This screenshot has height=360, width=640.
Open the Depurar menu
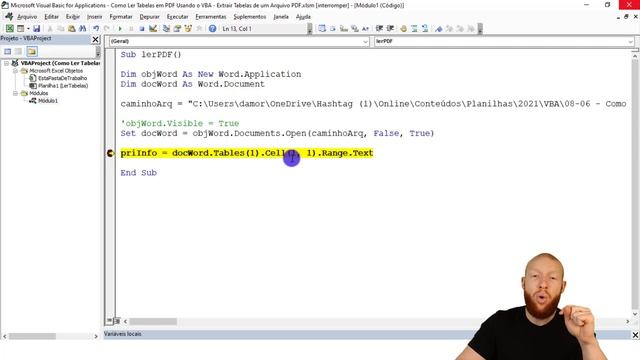pyautogui.click(x=149, y=17)
